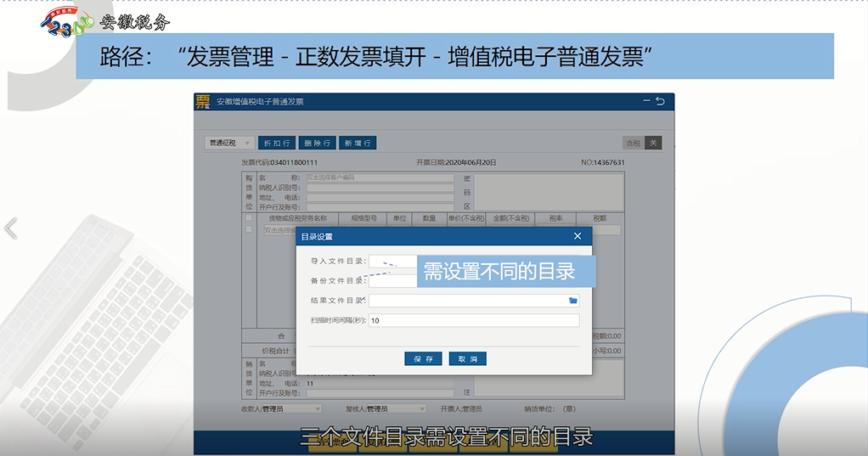Click the 开票日期:2020年06月20日 text
868x456 pixels.
[456, 162]
